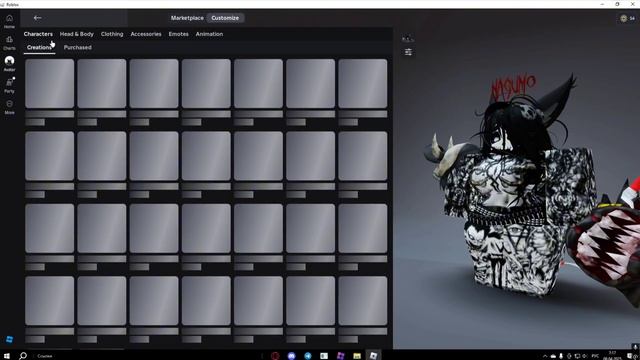Viewport: 640px width, 360px height.
Task: Select the last loading card in the top row
Action: click(x=362, y=84)
